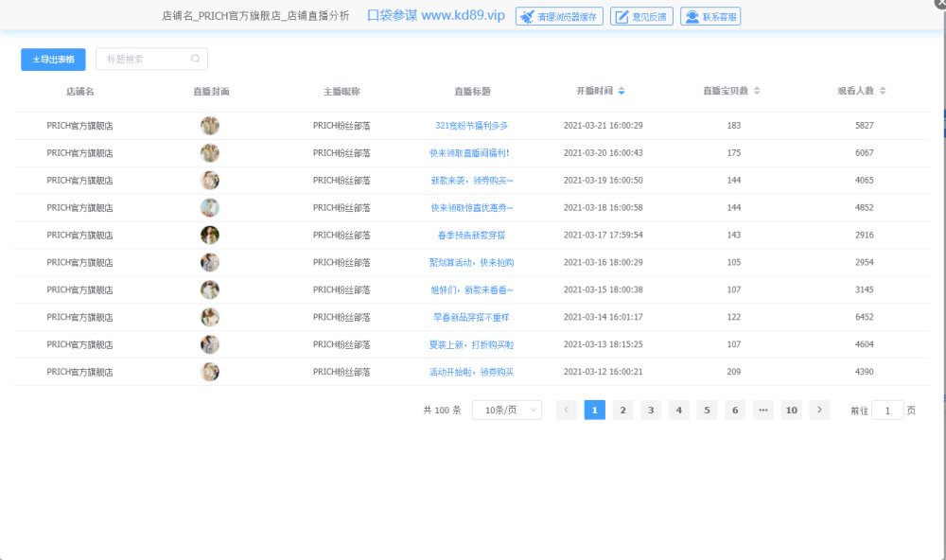Viewport: 946px width, 560px height.
Task: Go to next page using the right chevron
Action: [x=819, y=410]
